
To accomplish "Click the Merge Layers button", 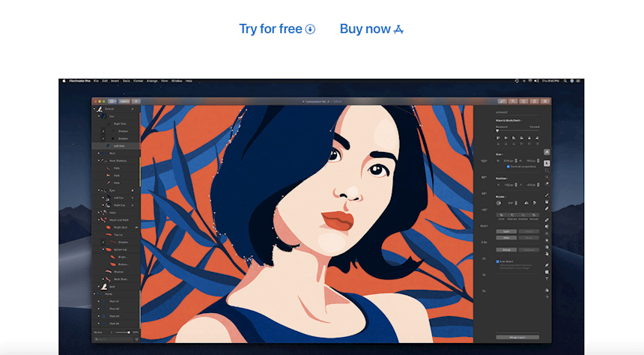I will [517, 337].
